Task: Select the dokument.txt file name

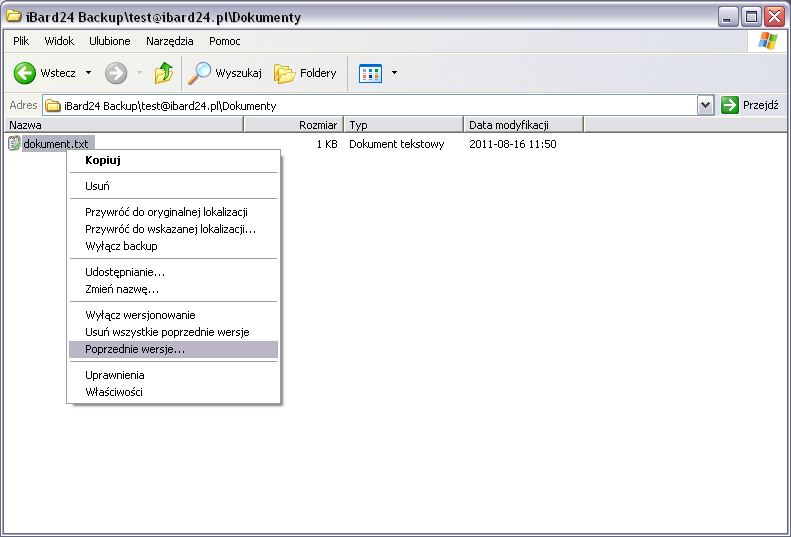Action: (x=56, y=144)
